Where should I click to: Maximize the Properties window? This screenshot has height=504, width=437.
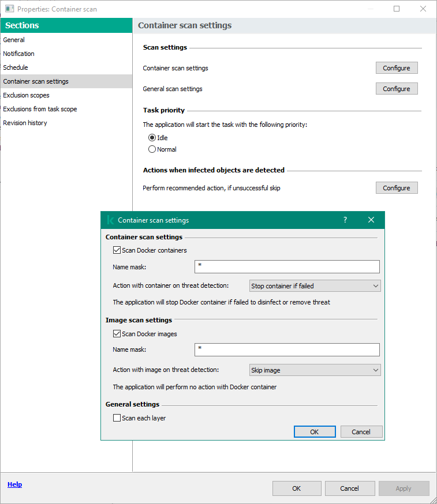click(x=397, y=9)
